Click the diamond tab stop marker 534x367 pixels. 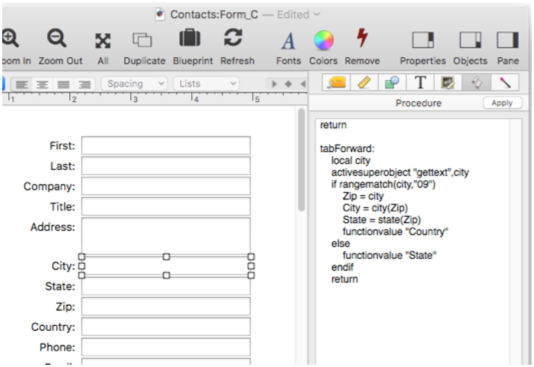288,84
